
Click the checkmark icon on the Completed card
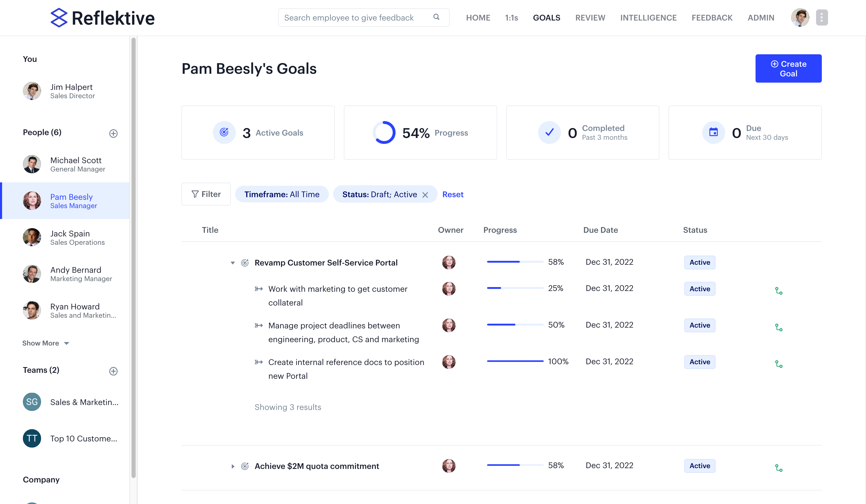pyautogui.click(x=549, y=132)
